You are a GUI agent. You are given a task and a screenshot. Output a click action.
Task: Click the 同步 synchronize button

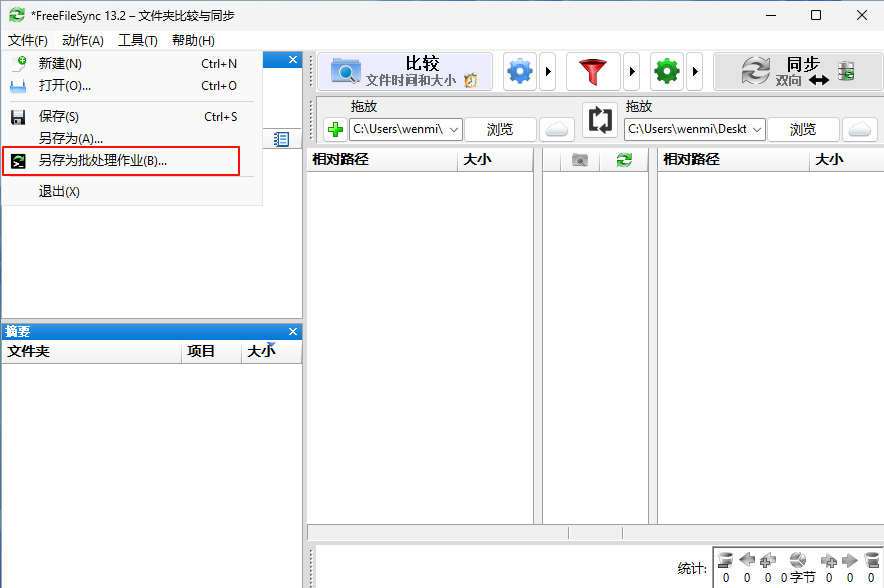click(797, 72)
